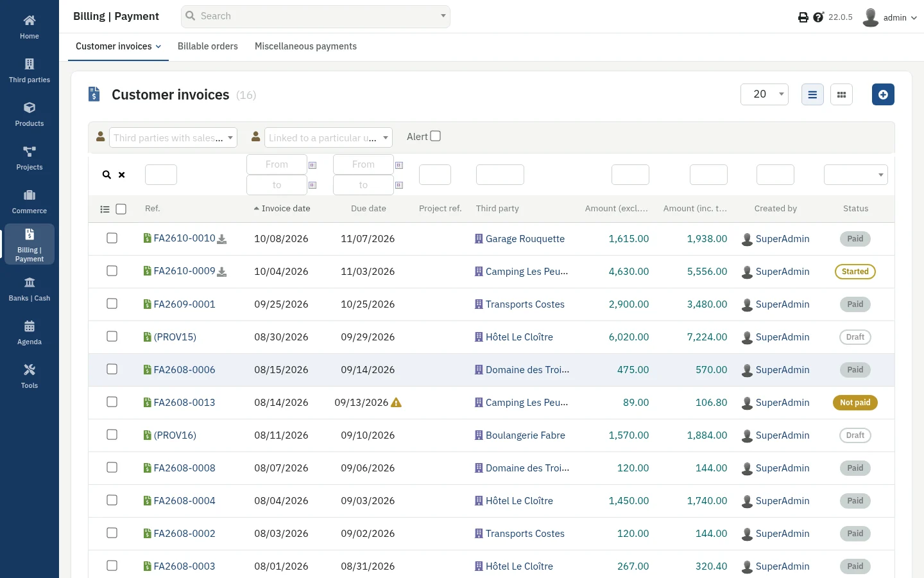This screenshot has width=924, height=578.
Task: Select the FA2610-0010 row checkbox
Action: click(112, 238)
